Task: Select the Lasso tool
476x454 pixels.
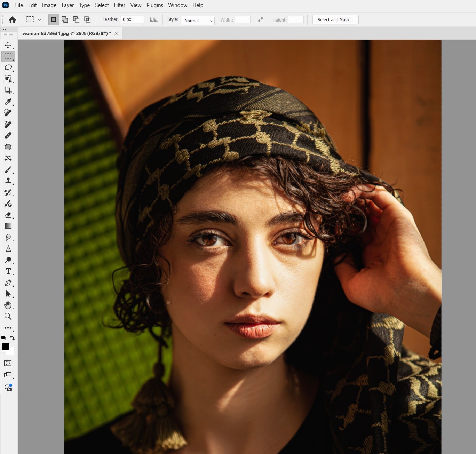Action: coord(8,68)
